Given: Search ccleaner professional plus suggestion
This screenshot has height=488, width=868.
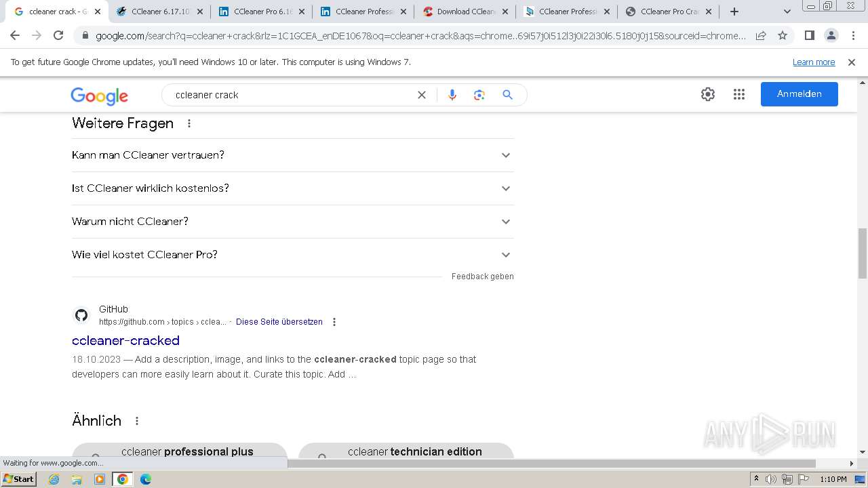Looking at the screenshot, I should [180, 451].
